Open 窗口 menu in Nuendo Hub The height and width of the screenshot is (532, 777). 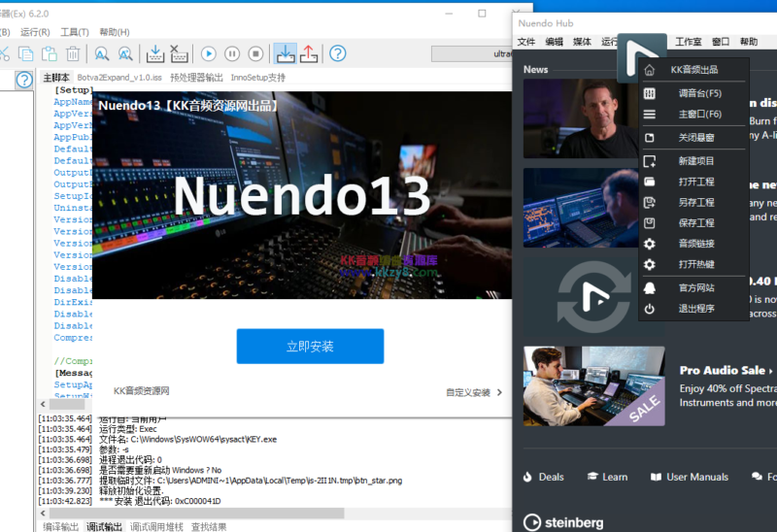[x=721, y=42]
